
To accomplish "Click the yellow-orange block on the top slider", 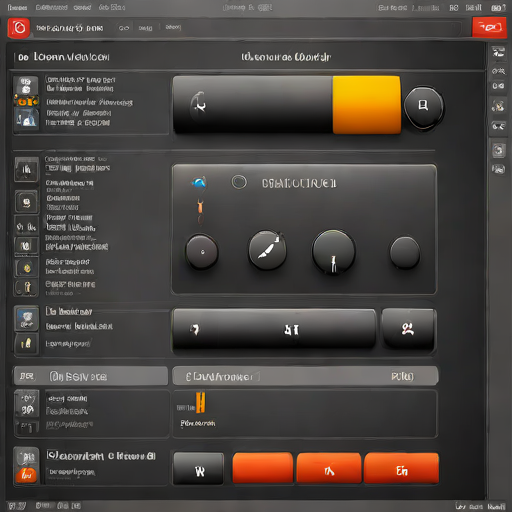I will pos(367,105).
